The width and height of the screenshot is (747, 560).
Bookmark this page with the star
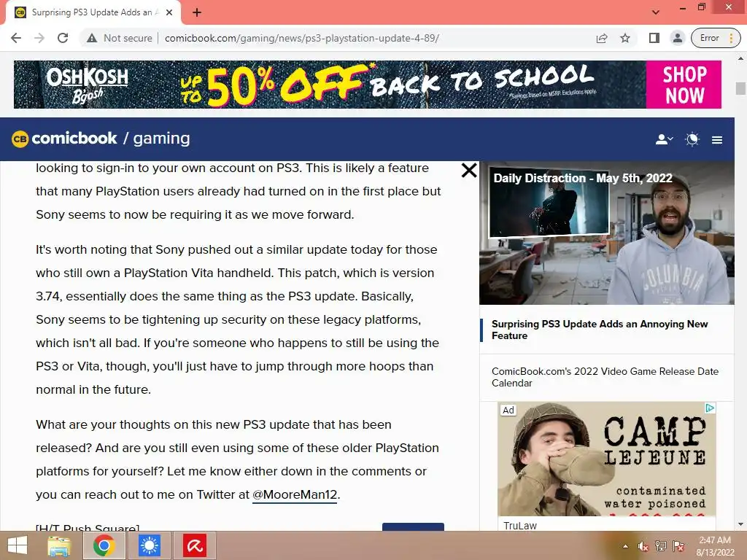coord(625,38)
